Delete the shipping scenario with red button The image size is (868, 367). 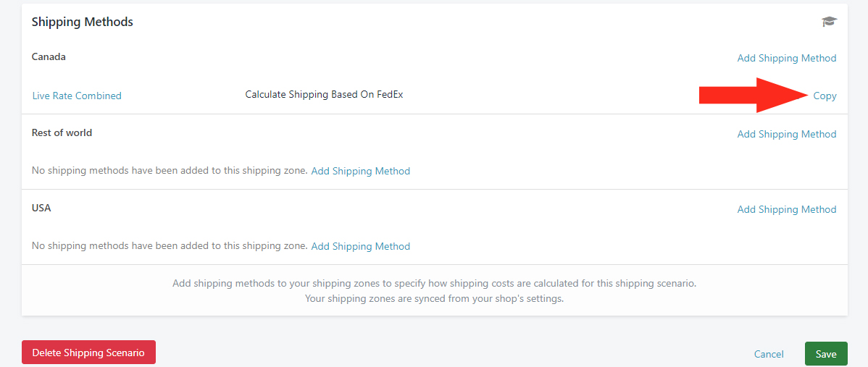(x=88, y=353)
